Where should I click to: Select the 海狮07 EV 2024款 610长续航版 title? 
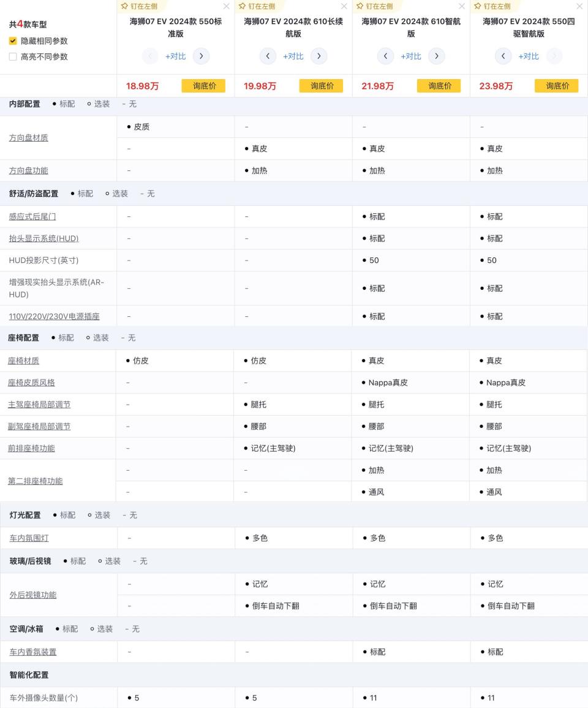click(x=293, y=28)
